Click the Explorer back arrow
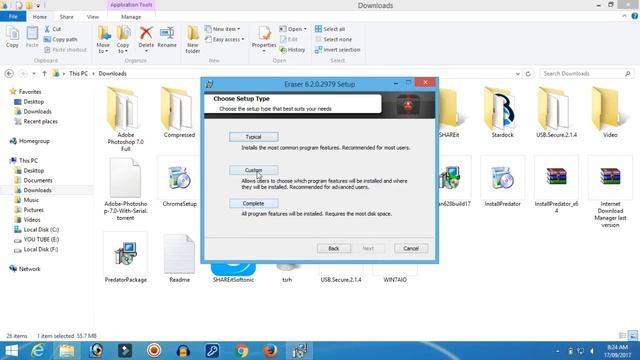This screenshot has height=360, width=640. point(9,73)
